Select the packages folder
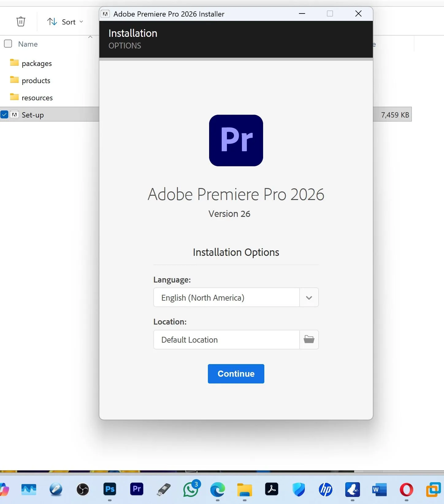The image size is (444, 504). coord(37,63)
